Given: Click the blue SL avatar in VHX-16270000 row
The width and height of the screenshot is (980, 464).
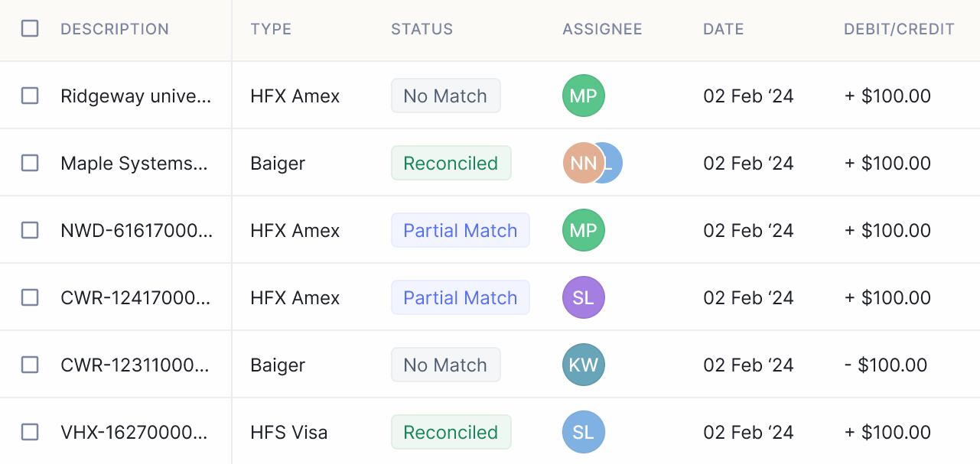Looking at the screenshot, I should coord(584,432).
